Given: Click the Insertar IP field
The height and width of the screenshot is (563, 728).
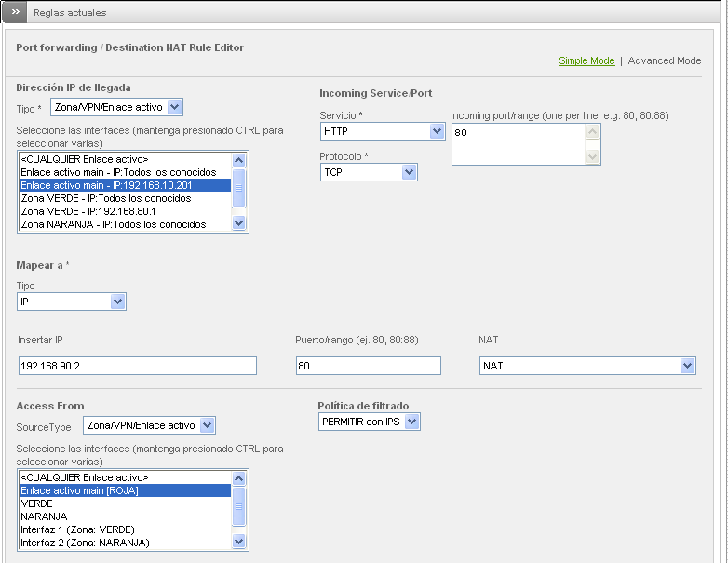Looking at the screenshot, I should coord(137,366).
